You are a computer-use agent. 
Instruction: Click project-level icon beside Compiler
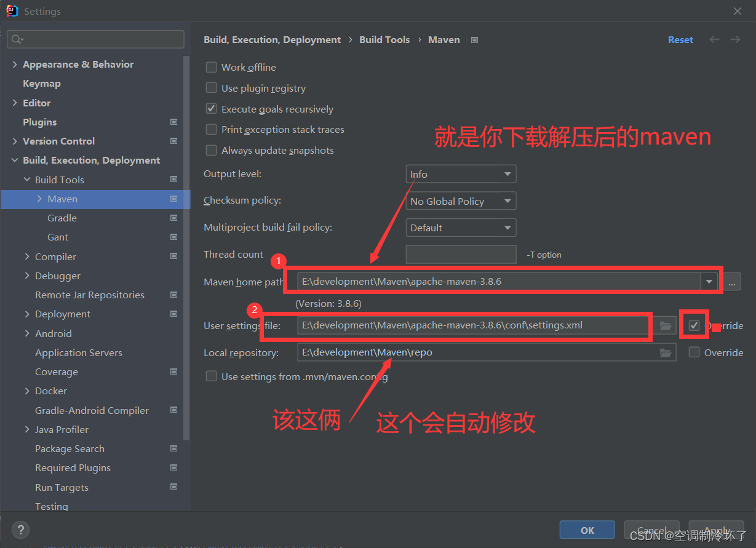pyautogui.click(x=173, y=256)
